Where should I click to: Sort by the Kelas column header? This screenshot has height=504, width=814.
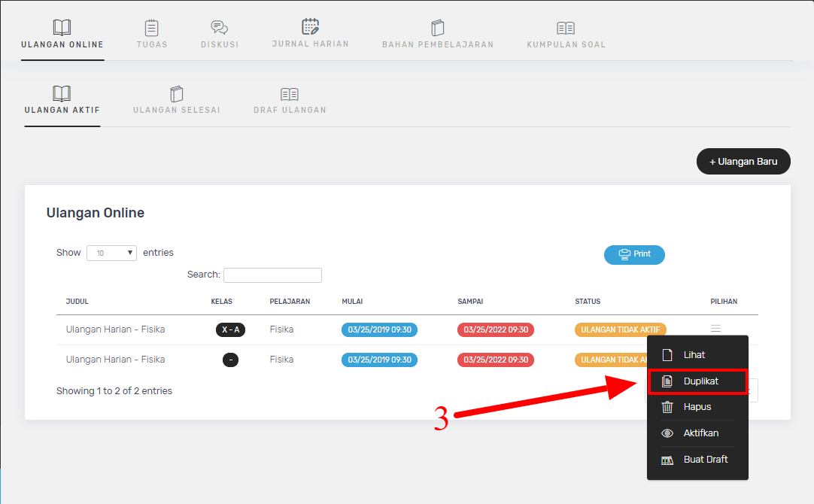click(x=222, y=302)
